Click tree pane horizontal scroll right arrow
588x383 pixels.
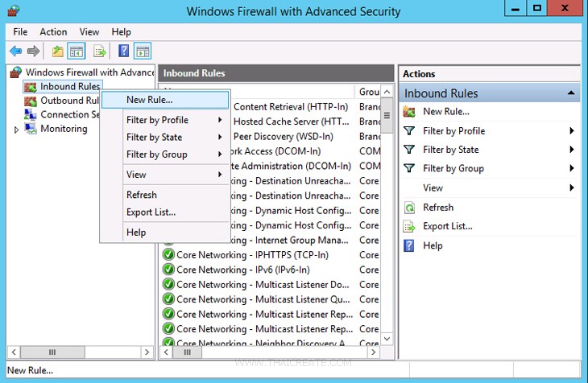(147, 352)
